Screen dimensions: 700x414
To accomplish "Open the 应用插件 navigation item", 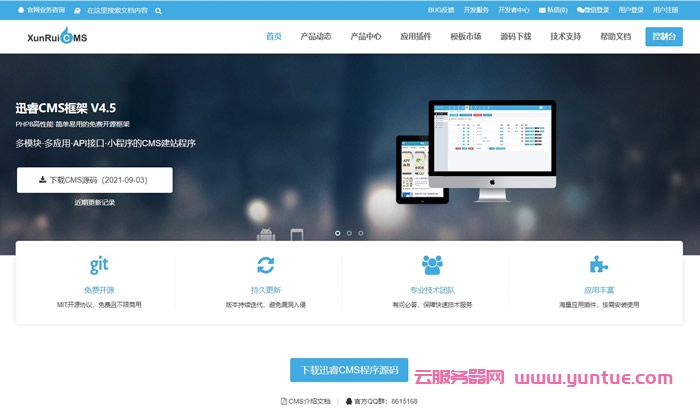I will (x=415, y=37).
